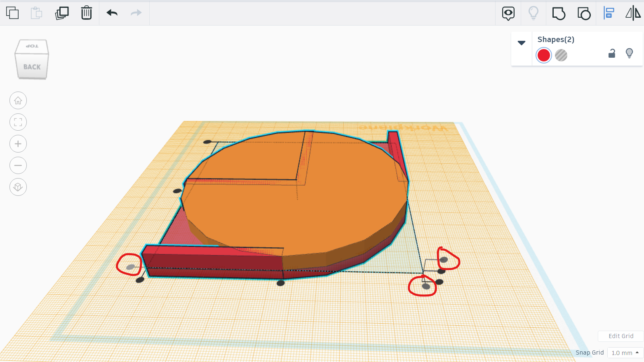Click the Shapes(2) panel title
644x362 pixels.
pos(556,40)
